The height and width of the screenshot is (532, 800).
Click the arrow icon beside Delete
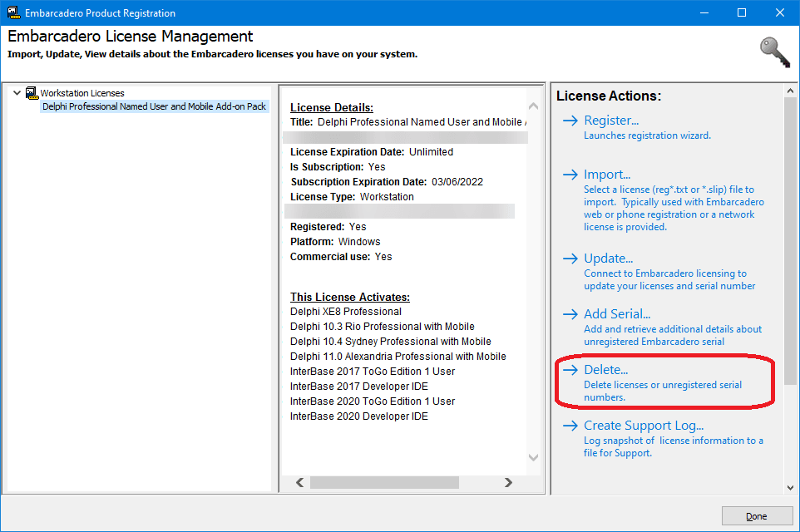click(570, 370)
